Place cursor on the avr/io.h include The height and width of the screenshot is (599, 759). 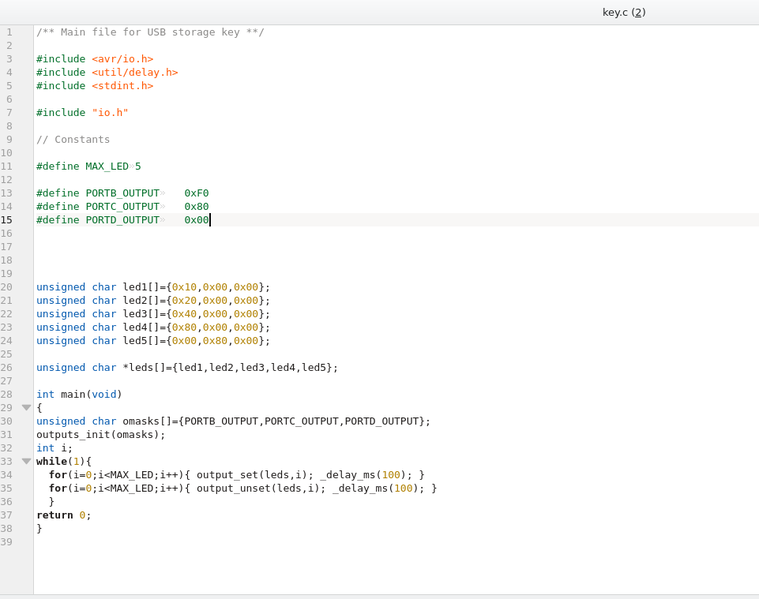pyautogui.click(x=122, y=59)
